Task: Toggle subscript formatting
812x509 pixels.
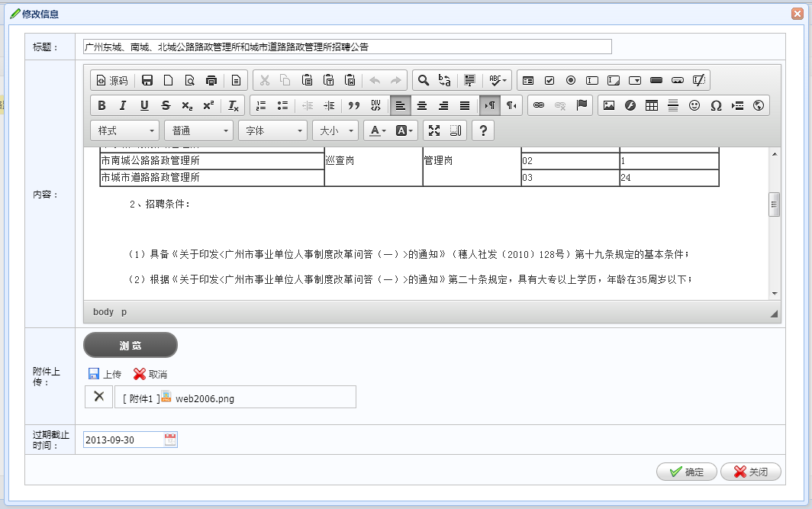Action: click(187, 105)
